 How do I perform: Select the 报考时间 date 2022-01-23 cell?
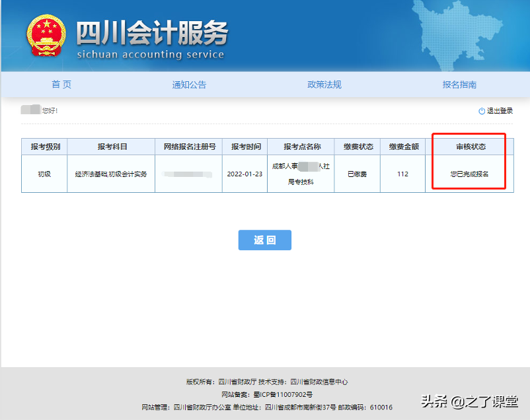pos(244,173)
